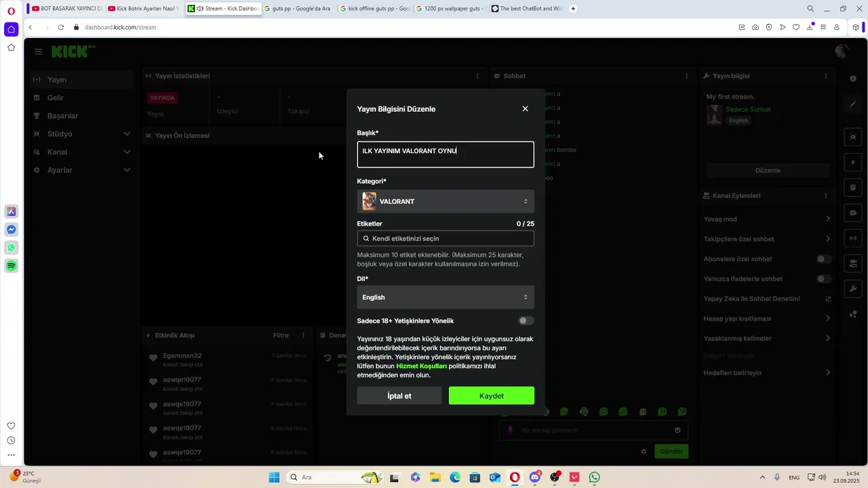Open Filtre in Etkinlik Akışı panel

point(281,335)
